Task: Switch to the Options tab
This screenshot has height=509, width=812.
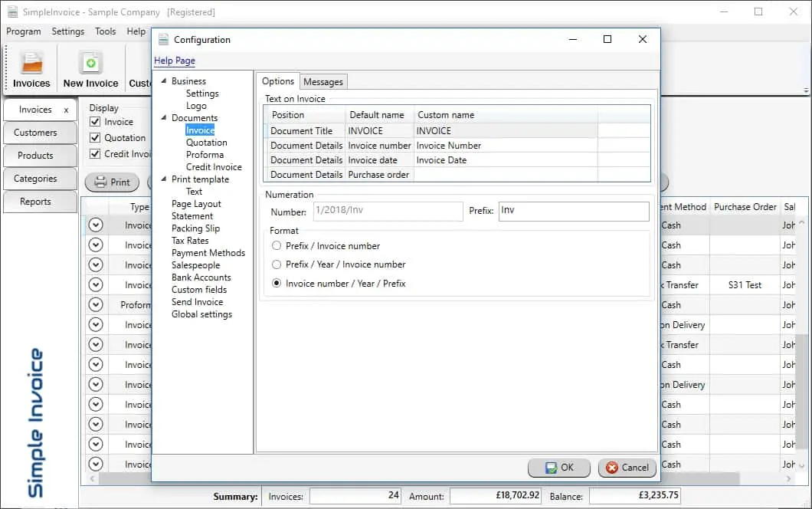Action: (x=278, y=81)
